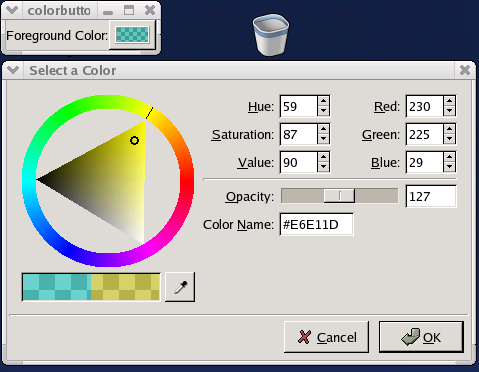Image resolution: width=479 pixels, height=372 pixels.
Task: Open window menu arrow of colorbutton window
Action: pyautogui.click(x=12, y=10)
